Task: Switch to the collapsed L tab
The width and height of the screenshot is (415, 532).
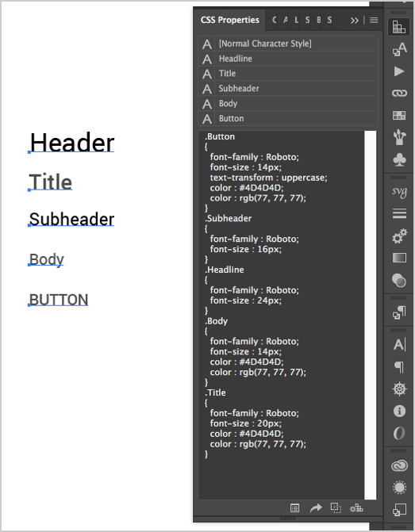Action: 297,20
